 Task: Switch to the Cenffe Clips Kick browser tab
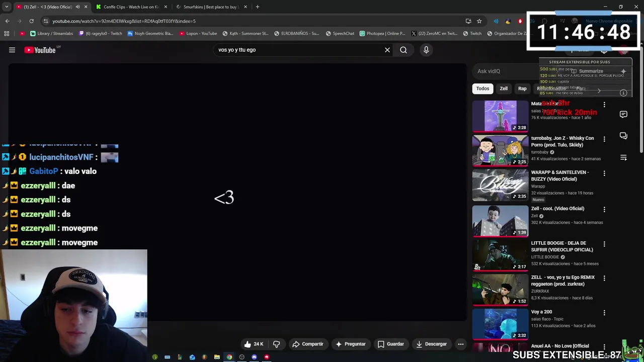[131, 7]
